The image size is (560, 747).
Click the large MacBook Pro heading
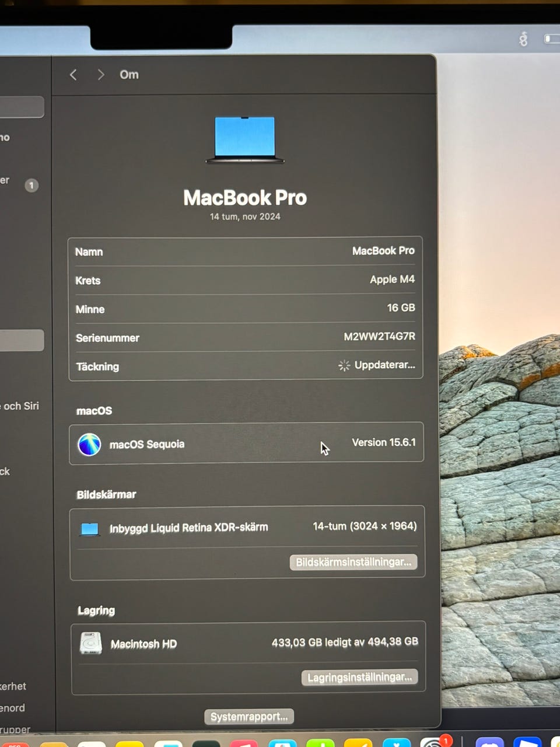(245, 198)
